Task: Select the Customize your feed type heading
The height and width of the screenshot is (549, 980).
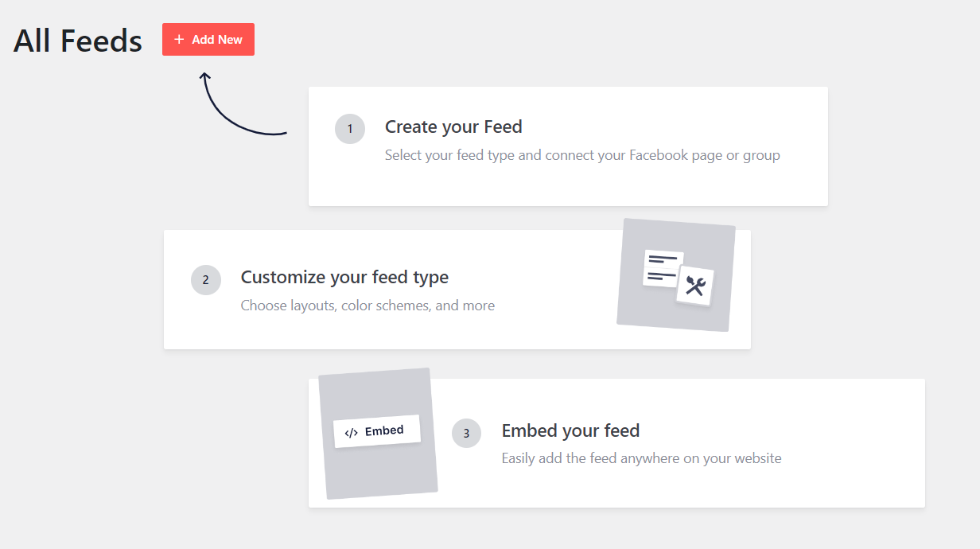Action: (x=344, y=277)
